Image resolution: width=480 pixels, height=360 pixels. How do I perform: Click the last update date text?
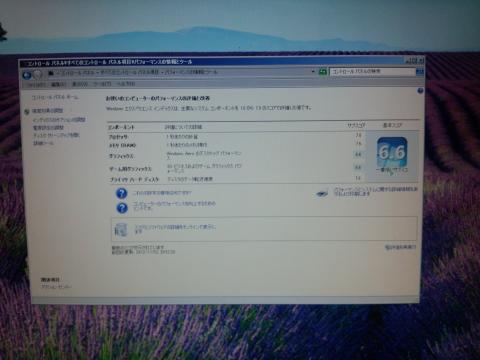143,252
